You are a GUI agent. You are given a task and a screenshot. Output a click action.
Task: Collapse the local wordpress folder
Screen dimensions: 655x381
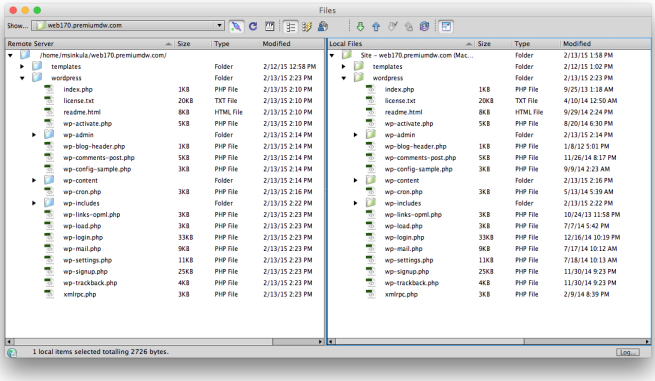tap(344, 78)
